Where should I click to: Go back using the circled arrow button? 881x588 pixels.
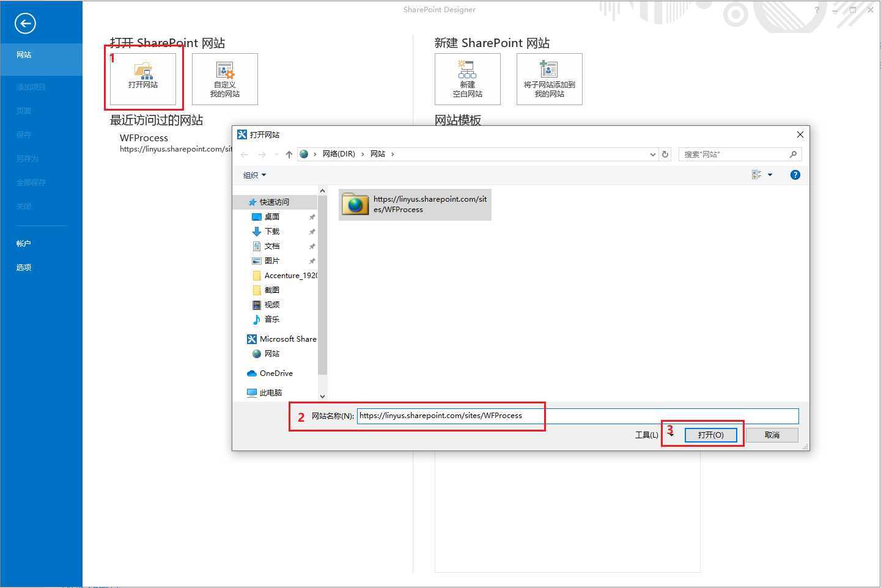point(25,23)
